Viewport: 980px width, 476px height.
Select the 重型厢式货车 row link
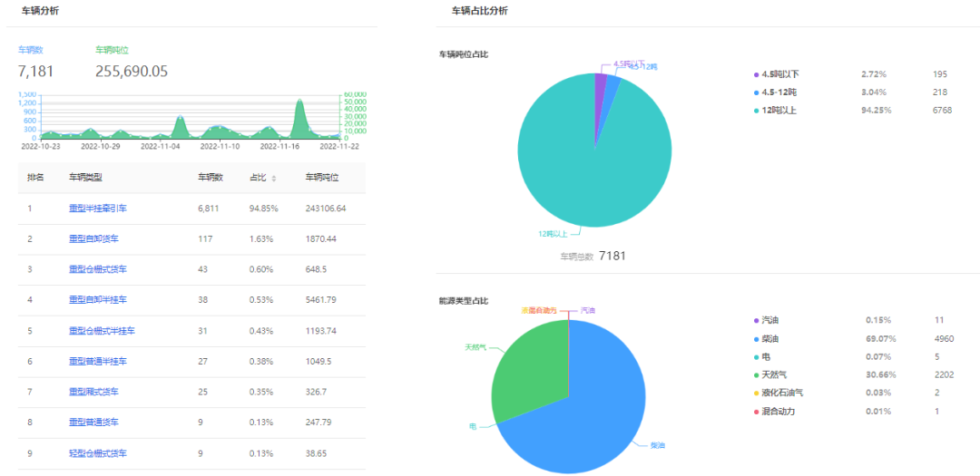click(94, 392)
